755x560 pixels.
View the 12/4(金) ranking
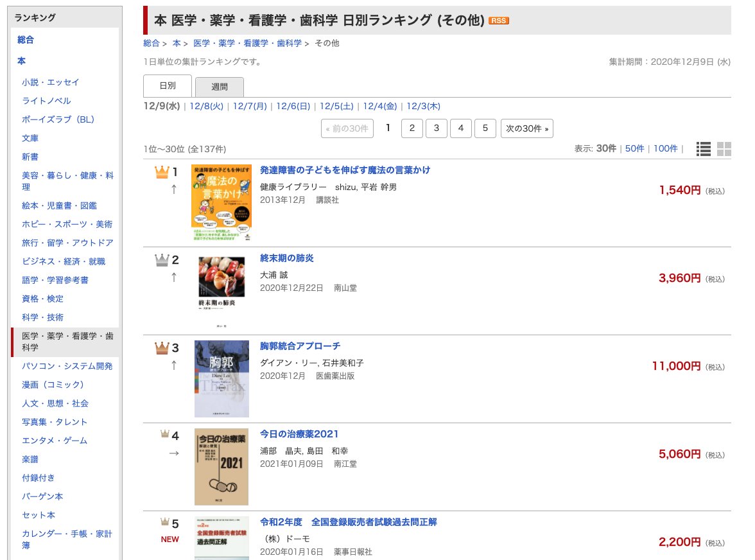[x=380, y=106]
